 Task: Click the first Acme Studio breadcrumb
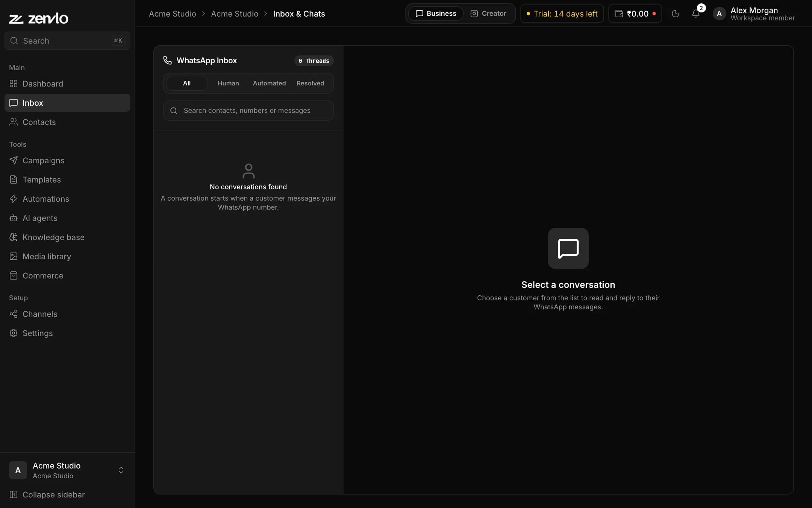tap(173, 14)
